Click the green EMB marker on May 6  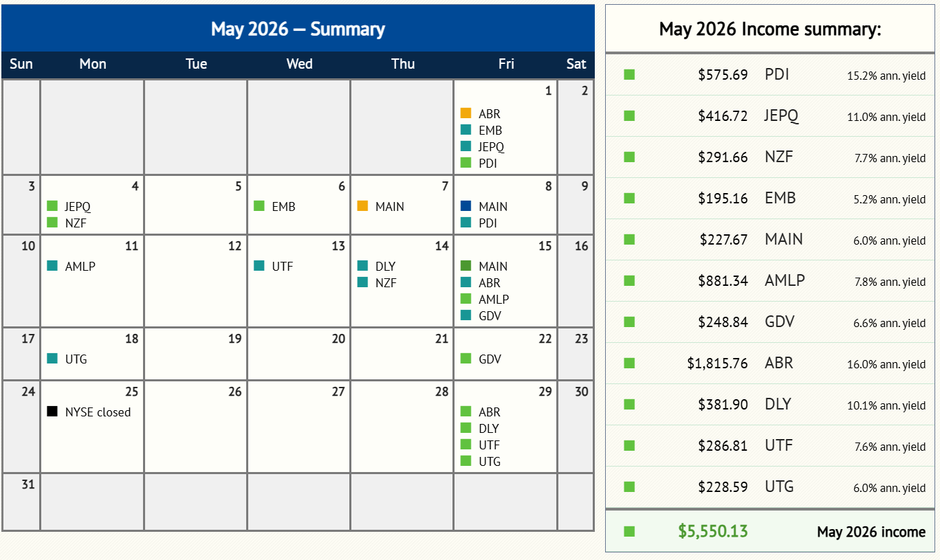(x=259, y=206)
